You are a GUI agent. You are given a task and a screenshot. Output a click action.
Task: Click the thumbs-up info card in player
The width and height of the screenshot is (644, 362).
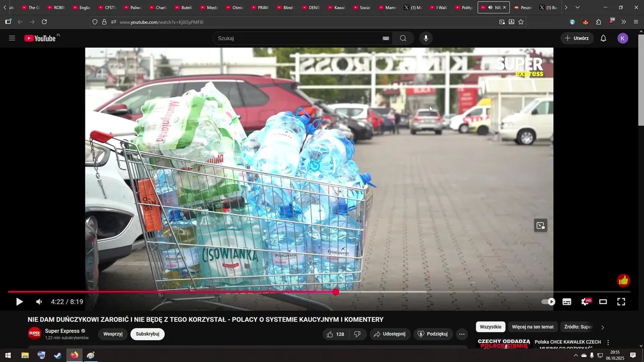[623, 281]
